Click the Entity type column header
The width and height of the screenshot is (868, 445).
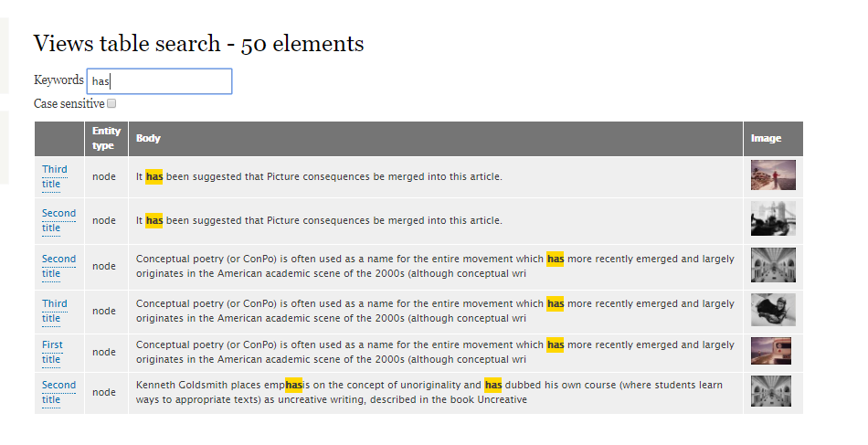click(106, 139)
